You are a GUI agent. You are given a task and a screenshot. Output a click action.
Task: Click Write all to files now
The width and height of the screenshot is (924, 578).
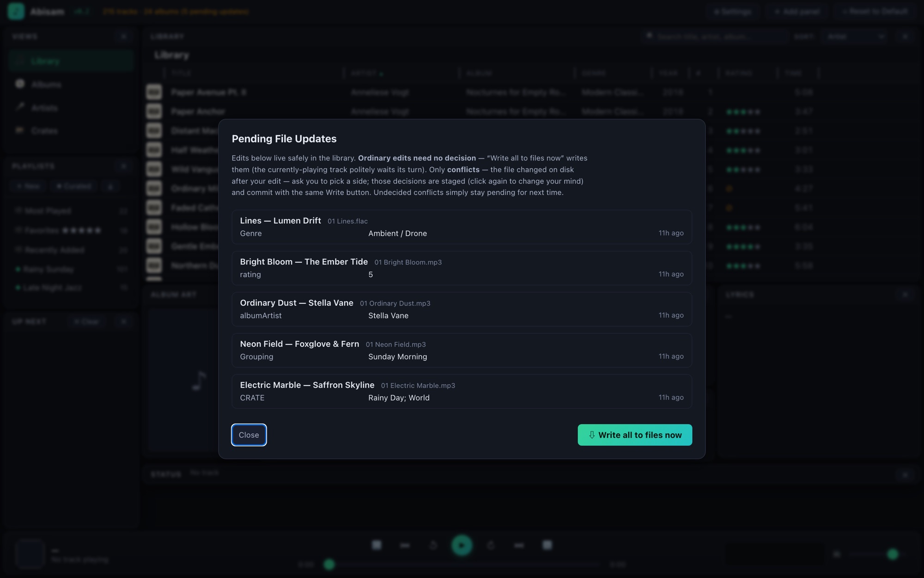pyautogui.click(x=635, y=435)
